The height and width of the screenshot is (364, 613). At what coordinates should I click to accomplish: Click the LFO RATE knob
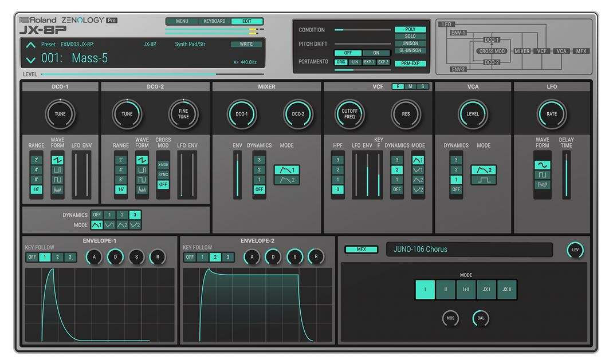coord(552,114)
